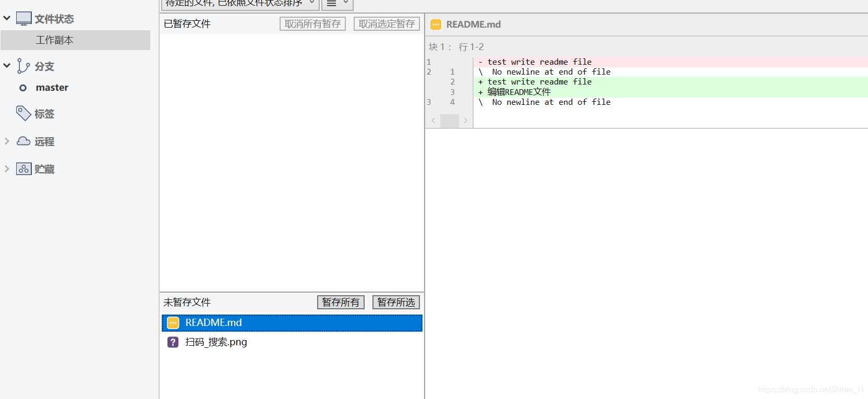
Task: Click the current-branch circle icon beside master
Action: pos(23,88)
